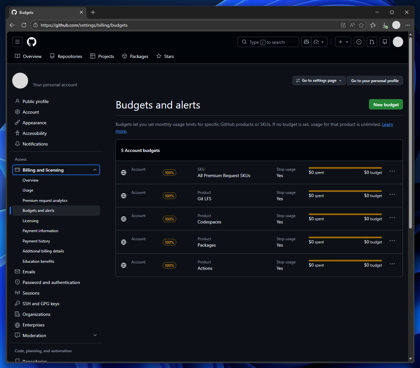420x368 pixels.
Task: Open options menu for Packages budget
Action: [x=392, y=241]
